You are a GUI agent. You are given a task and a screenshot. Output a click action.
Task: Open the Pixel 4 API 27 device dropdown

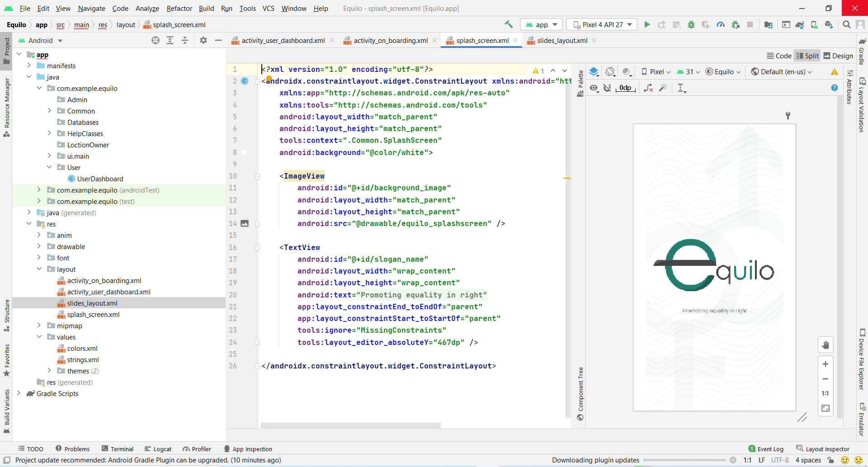601,24
